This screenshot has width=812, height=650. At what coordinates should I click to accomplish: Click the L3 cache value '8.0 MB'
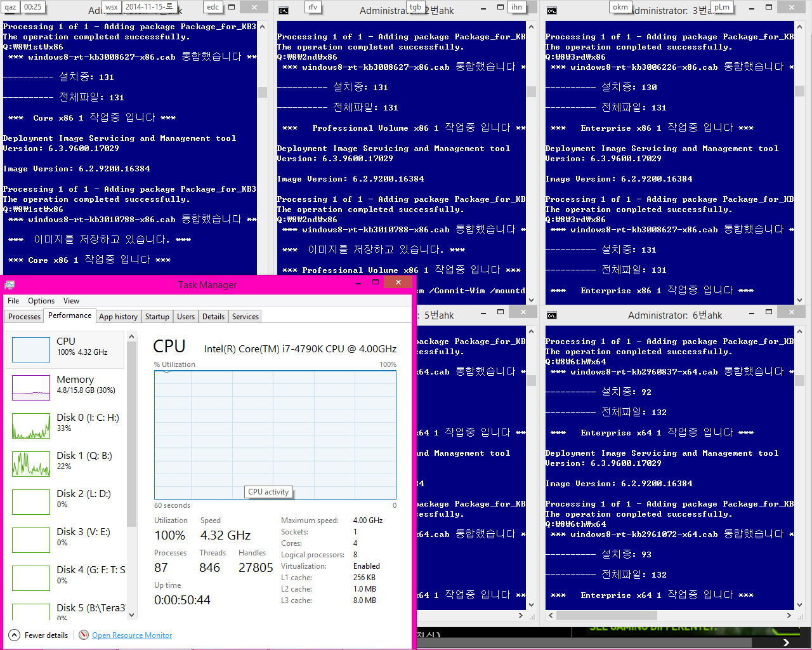(x=365, y=600)
